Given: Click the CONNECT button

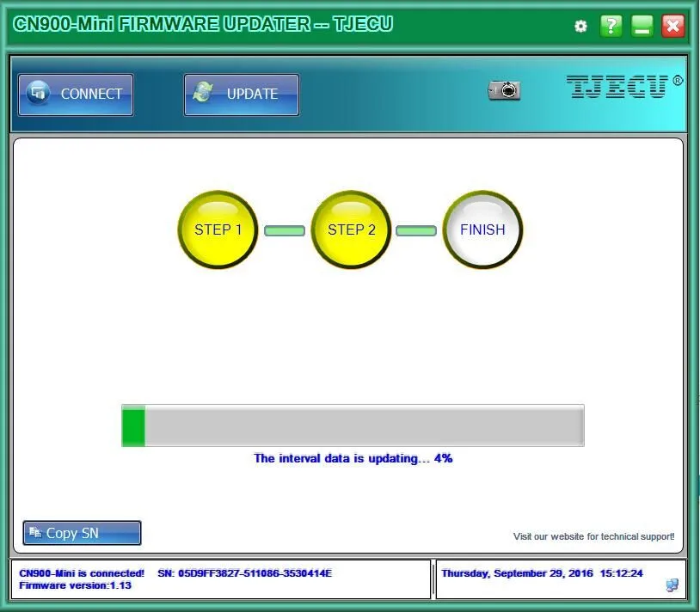Looking at the screenshot, I should (x=76, y=95).
